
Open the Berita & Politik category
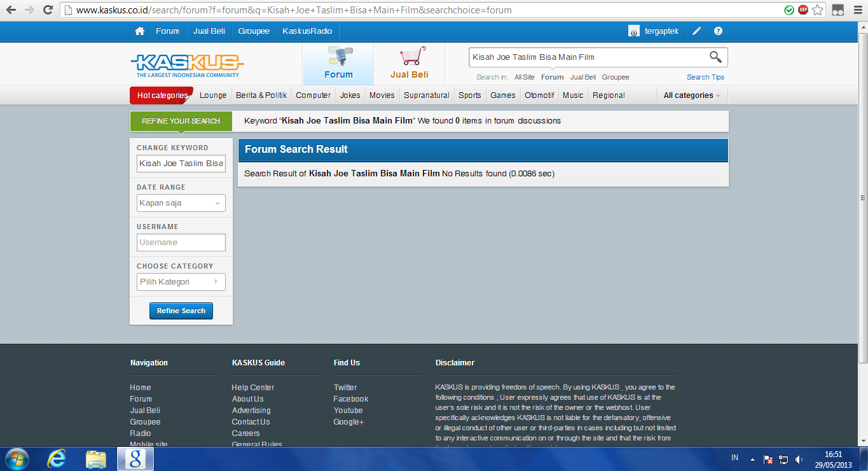[x=261, y=95]
